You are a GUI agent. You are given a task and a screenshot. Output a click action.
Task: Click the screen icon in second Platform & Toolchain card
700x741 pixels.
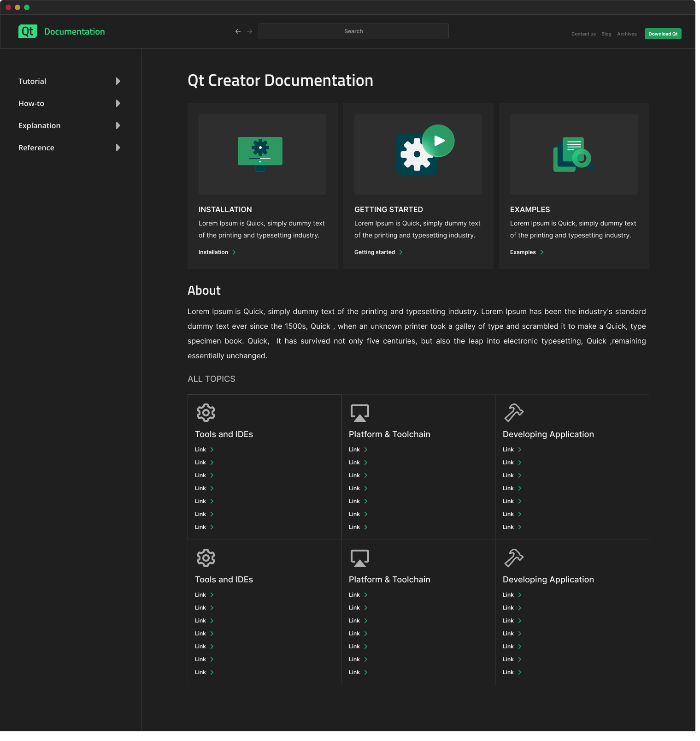tap(360, 558)
